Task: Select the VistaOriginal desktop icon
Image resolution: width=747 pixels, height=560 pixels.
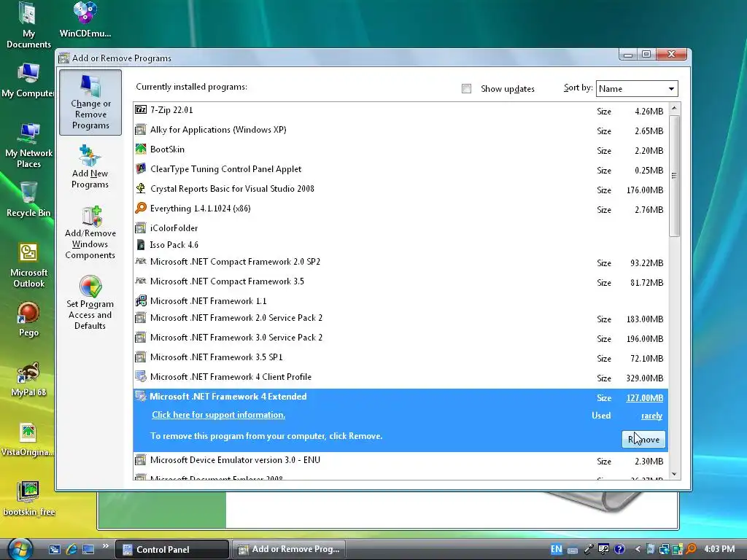Action: (x=28, y=439)
